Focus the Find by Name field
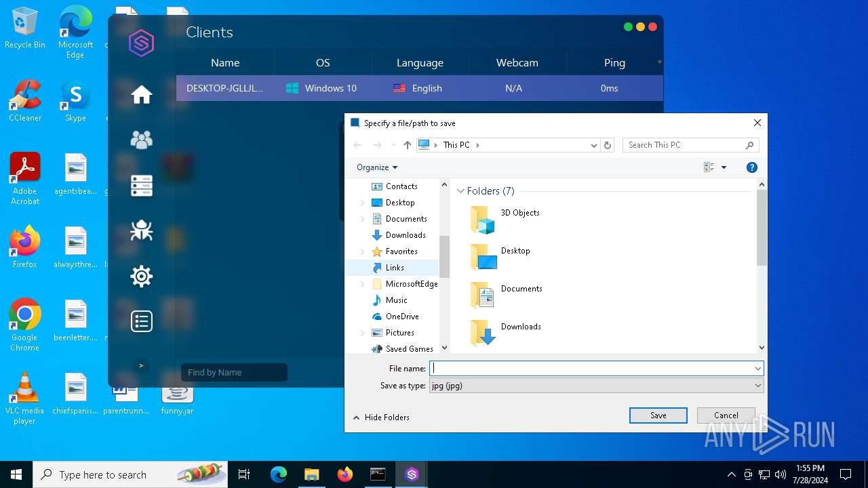 234,372
